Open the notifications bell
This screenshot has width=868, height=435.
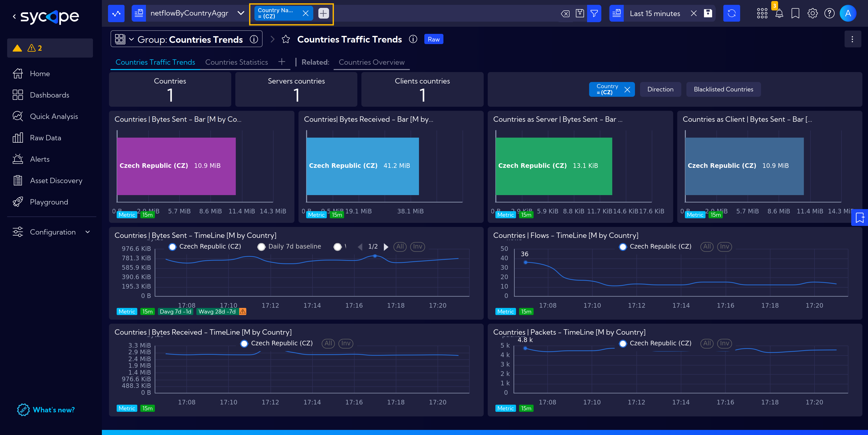click(x=779, y=13)
